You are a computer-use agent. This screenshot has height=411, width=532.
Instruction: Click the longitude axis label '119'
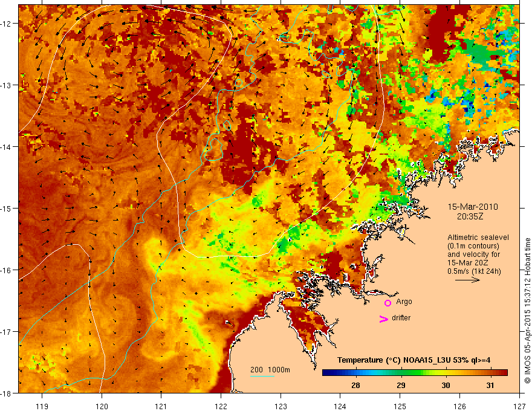[x=42, y=406]
